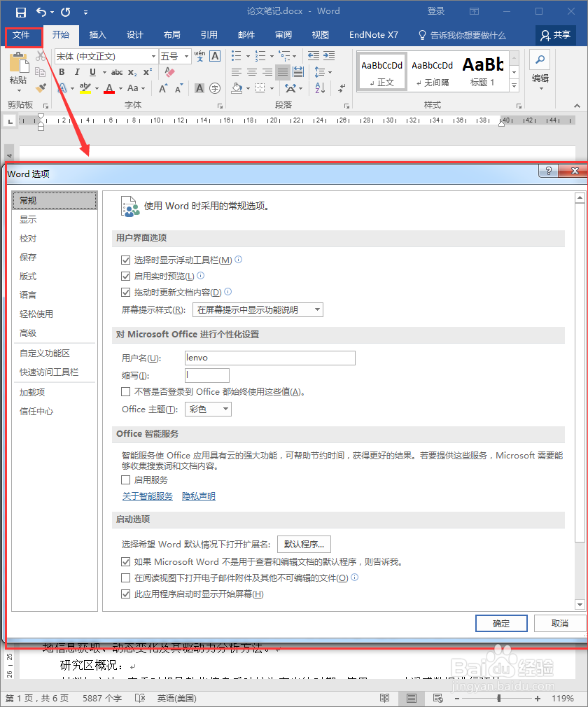The image size is (588, 707).
Task: Click the Paste clipboard icon
Action: tap(18, 63)
